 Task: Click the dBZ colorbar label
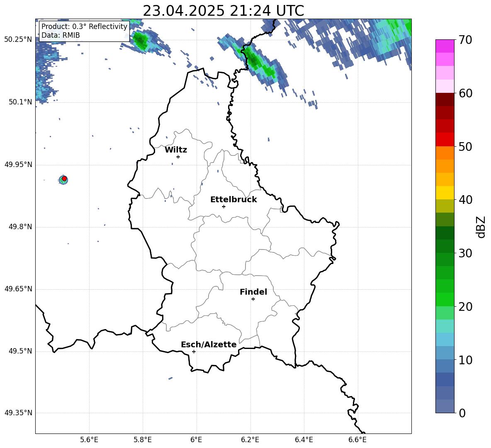tap(481, 227)
